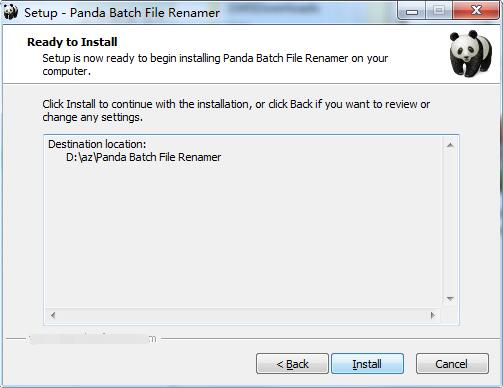Image resolution: width=503 pixels, height=388 pixels.
Task: Click the 'Ready to Install' heading
Action: tap(72, 42)
